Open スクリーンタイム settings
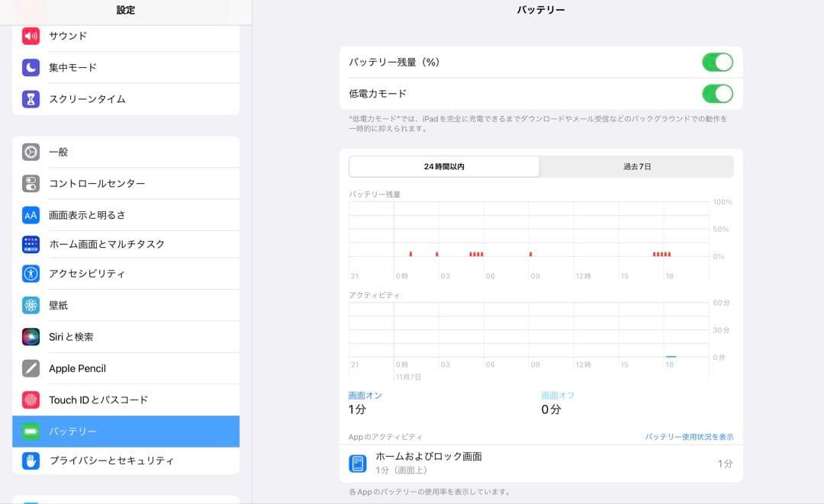This screenshot has height=504, width=824. (x=31, y=99)
